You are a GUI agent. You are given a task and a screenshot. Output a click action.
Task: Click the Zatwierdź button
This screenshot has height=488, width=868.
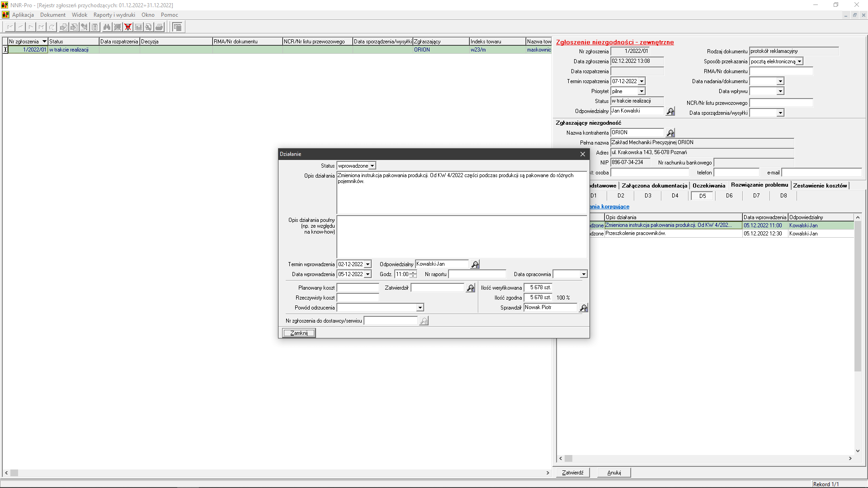[572, 473]
